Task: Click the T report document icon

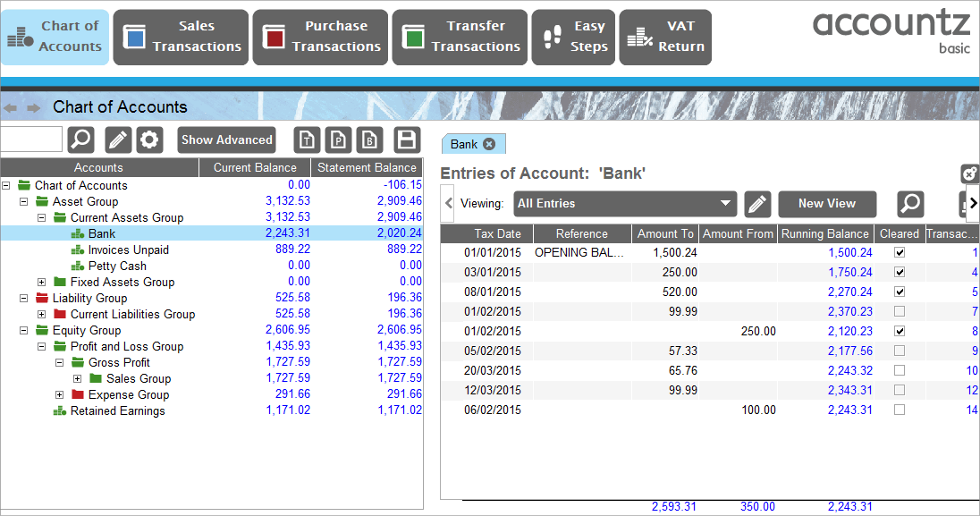Action: pos(307,140)
